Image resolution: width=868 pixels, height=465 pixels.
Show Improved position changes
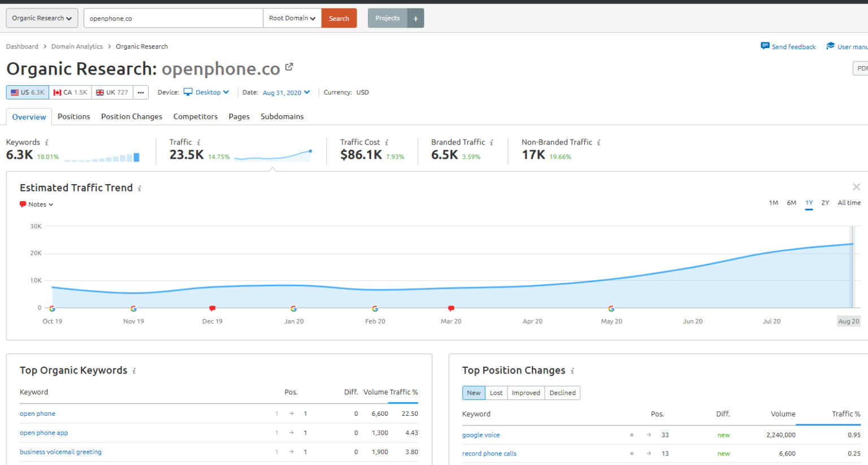click(526, 393)
